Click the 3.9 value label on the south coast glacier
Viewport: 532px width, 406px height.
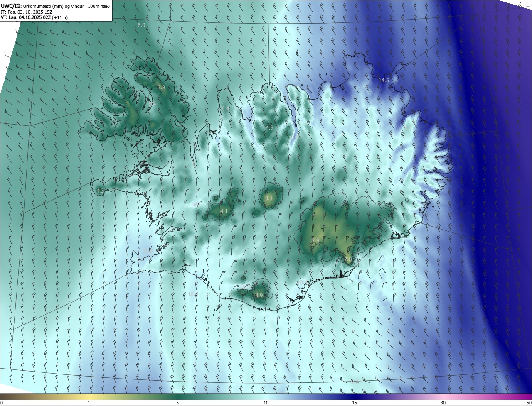coord(259,295)
